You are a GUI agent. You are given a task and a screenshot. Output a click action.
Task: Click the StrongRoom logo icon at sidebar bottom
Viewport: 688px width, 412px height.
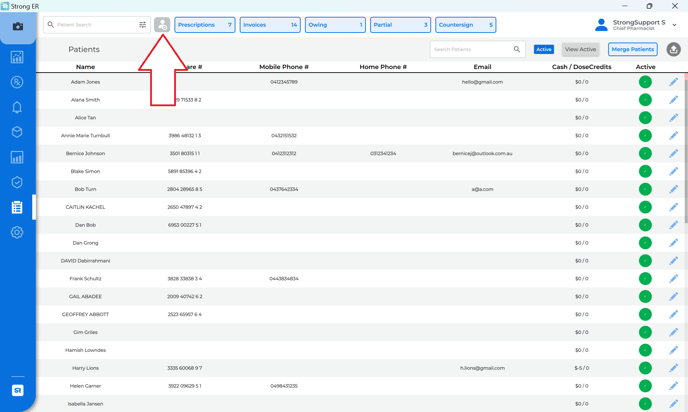tap(18, 390)
